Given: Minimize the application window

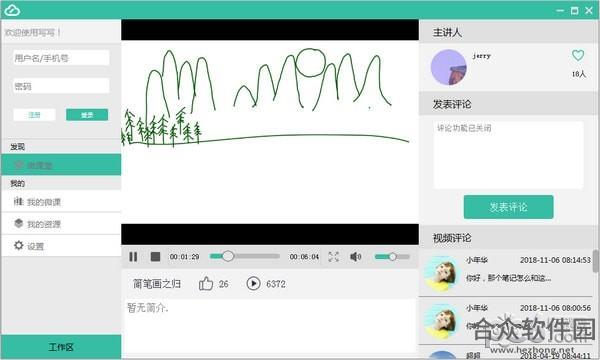Looking at the screenshot, I should [560, 11].
